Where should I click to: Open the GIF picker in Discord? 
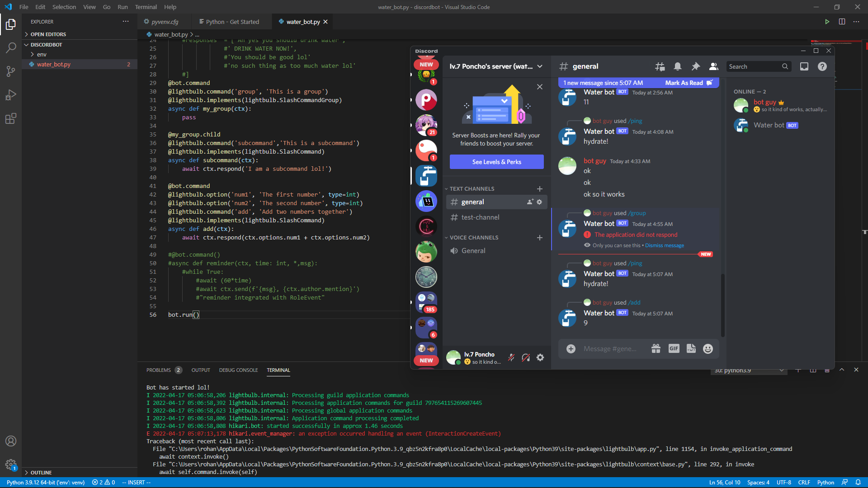674,349
